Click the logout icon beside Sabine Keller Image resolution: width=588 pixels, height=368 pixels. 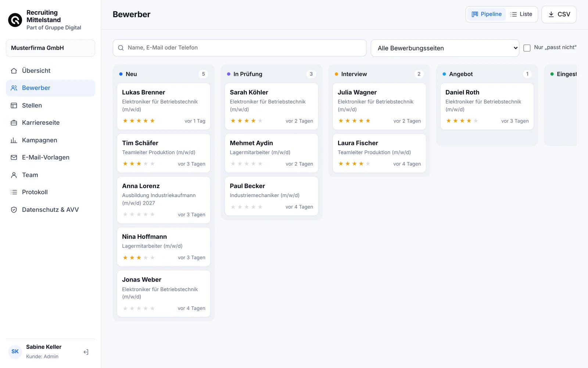tap(86, 352)
